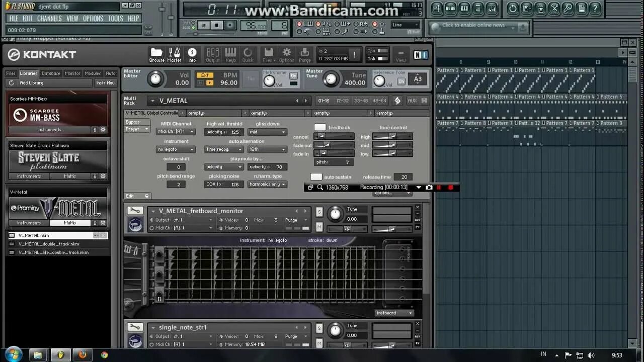Open FL Studio TOOLS menu
The height and width of the screenshot is (362, 644).
(116, 19)
